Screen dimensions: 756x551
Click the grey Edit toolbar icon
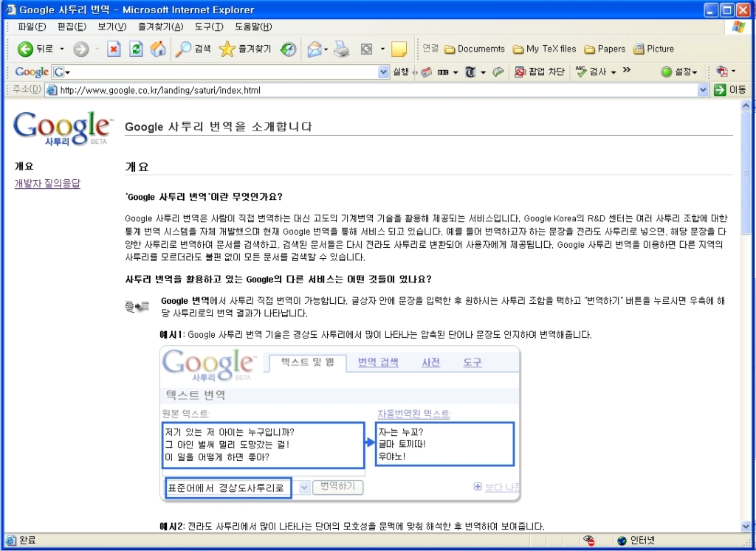366,49
